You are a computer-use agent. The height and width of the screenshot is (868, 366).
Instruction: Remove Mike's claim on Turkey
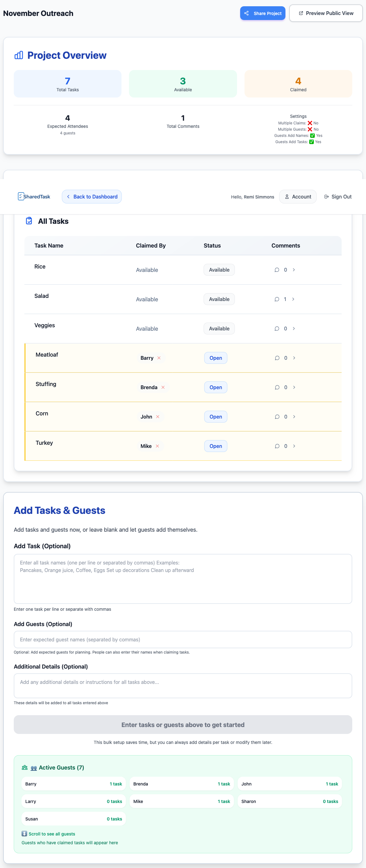click(157, 446)
